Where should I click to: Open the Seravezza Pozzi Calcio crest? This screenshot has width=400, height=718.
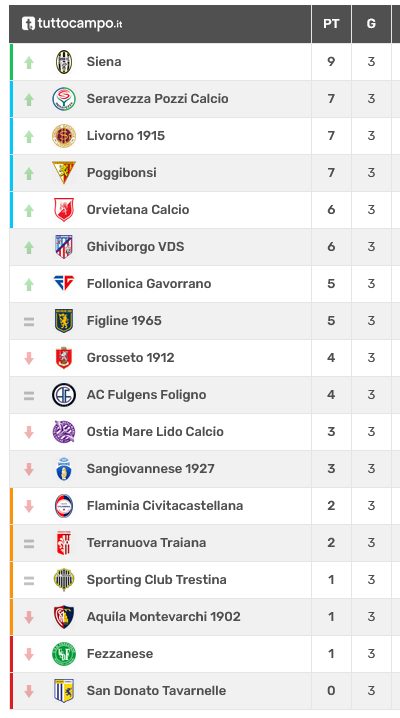64,99
